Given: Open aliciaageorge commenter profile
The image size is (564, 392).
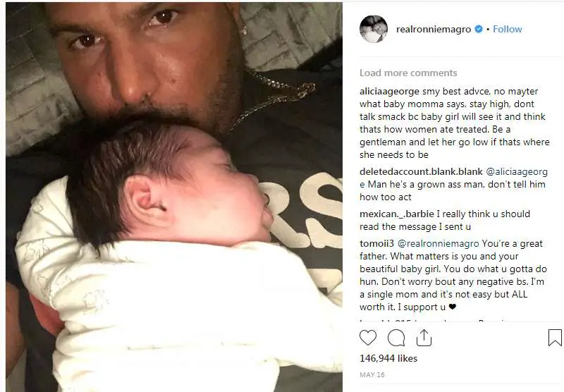Looking at the screenshot, I should [x=389, y=92].
